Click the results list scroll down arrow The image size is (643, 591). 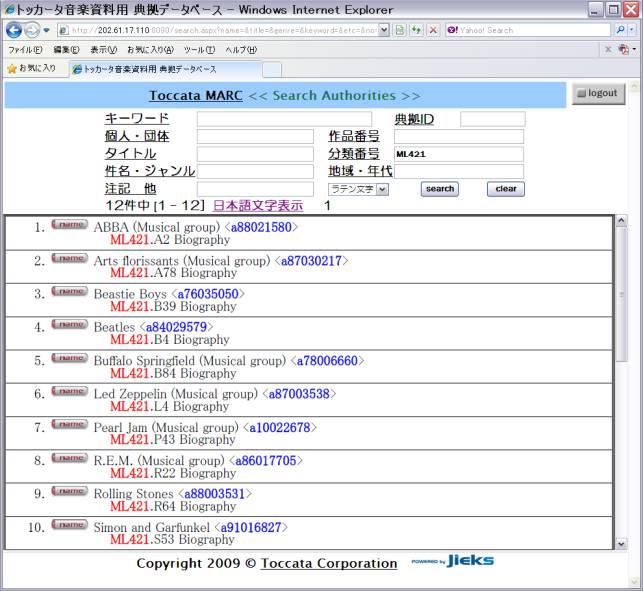tap(621, 543)
